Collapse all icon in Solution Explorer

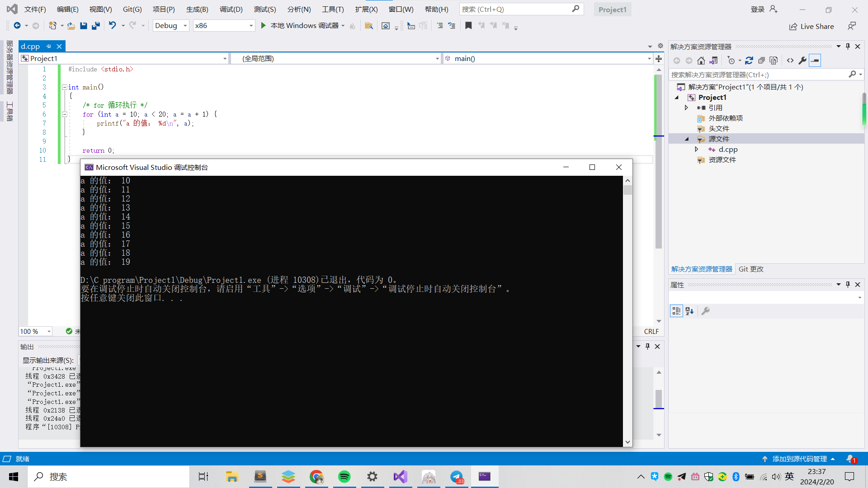[761, 61]
